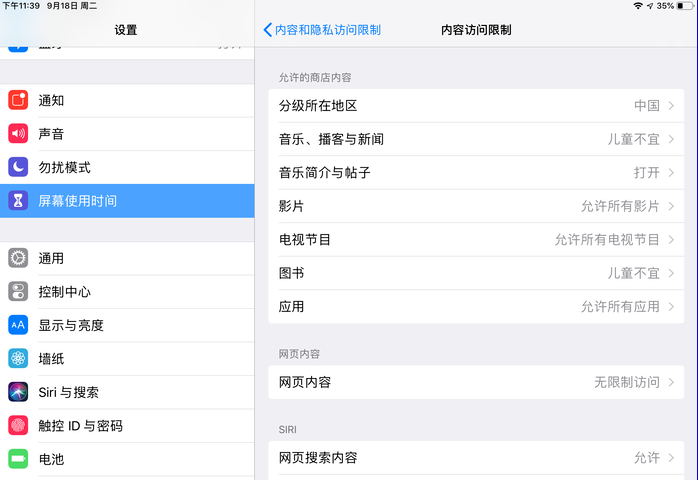The image size is (698, 480).
Task: Tap the 控制中心 switches icon
Action: (18, 292)
